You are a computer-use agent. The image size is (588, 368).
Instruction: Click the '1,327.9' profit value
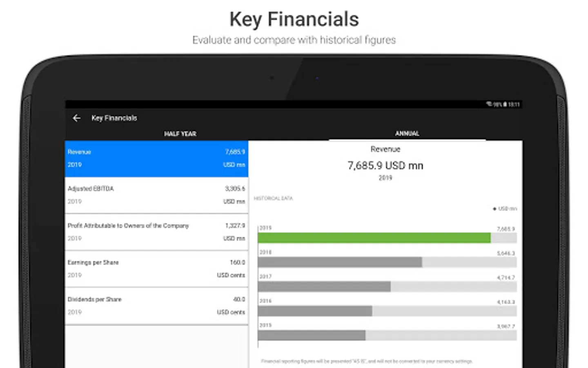235,225
